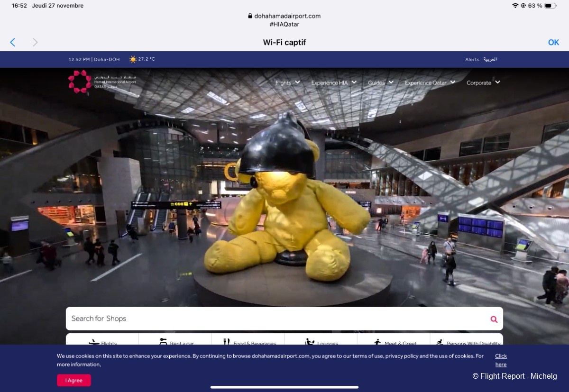Viewport: 569px width, 392px height.
Task: Click the magnifier search icon
Action: (494, 319)
